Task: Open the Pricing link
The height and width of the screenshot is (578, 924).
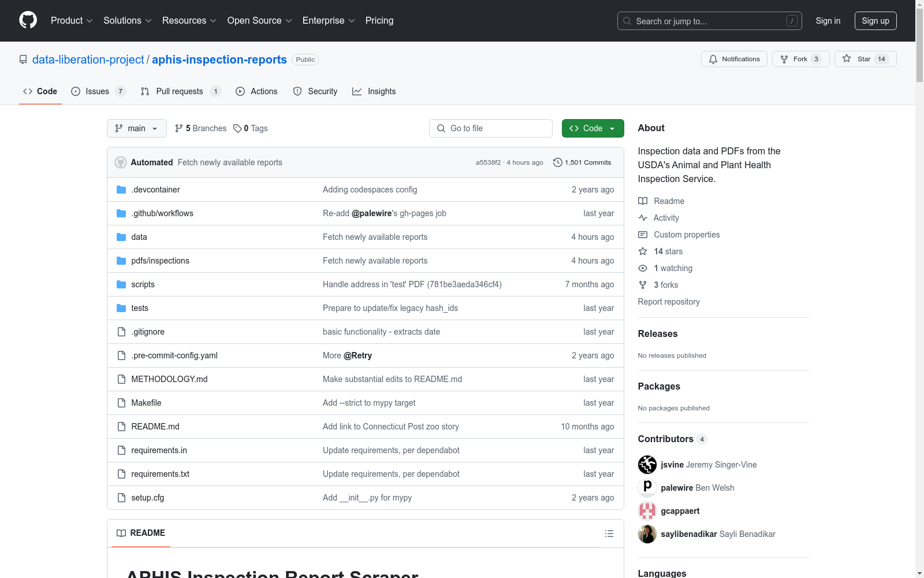Action: [379, 21]
